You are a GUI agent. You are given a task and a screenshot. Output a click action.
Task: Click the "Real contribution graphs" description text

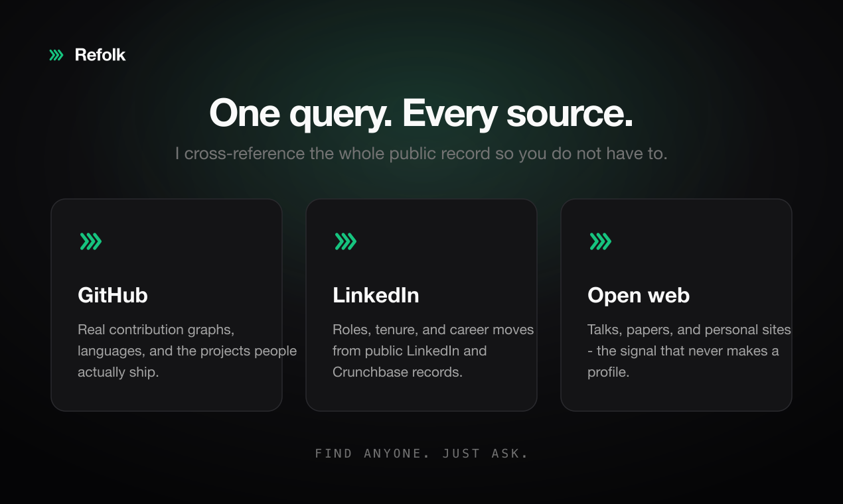[x=187, y=351]
